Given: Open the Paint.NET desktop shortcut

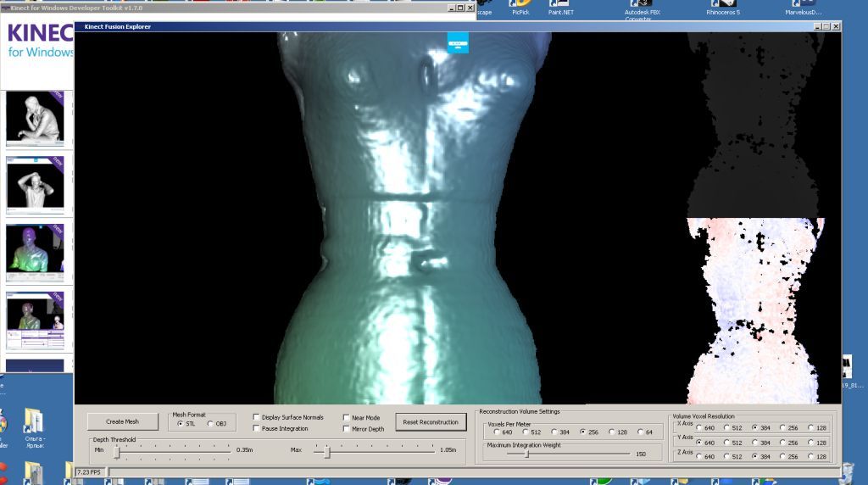Looking at the screenshot, I should pos(561,8).
